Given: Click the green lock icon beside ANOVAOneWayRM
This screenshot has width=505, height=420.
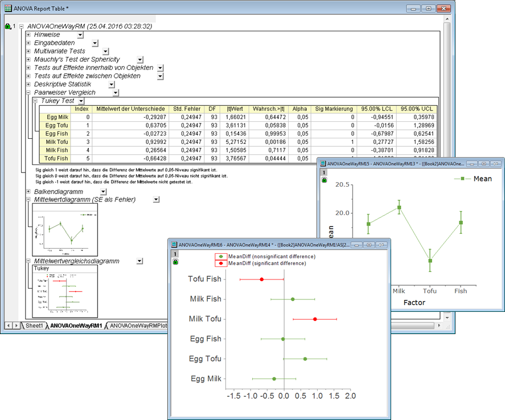Looking at the screenshot, I should (8, 26).
